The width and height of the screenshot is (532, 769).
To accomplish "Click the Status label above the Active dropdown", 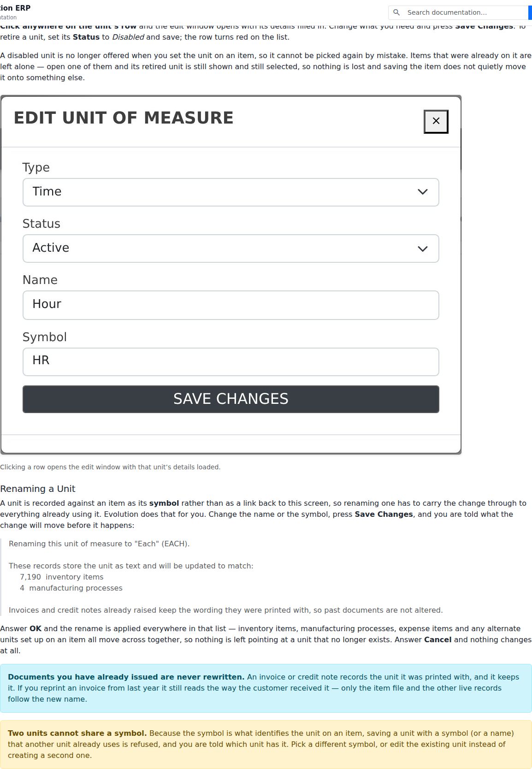I will 41,224.
